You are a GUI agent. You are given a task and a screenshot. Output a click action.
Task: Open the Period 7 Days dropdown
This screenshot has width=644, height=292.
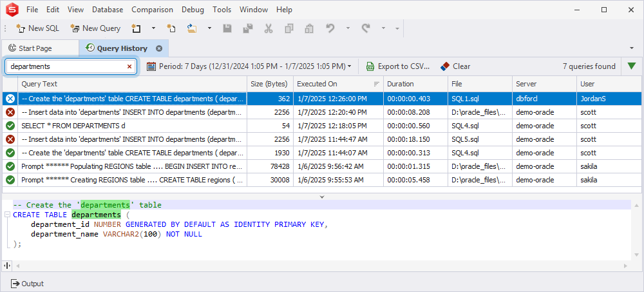click(255, 66)
